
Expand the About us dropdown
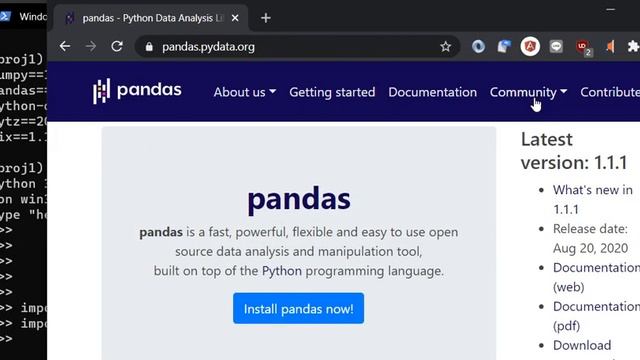point(244,92)
